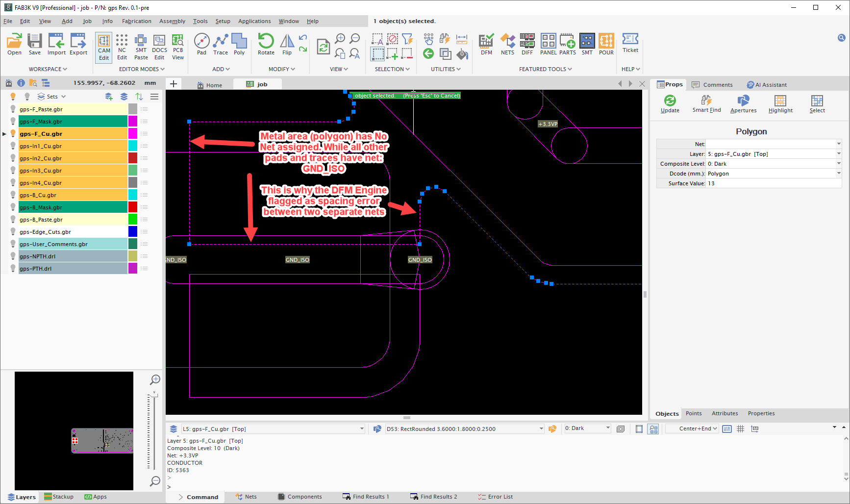Launch the POUR tool

click(x=606, y=44)
